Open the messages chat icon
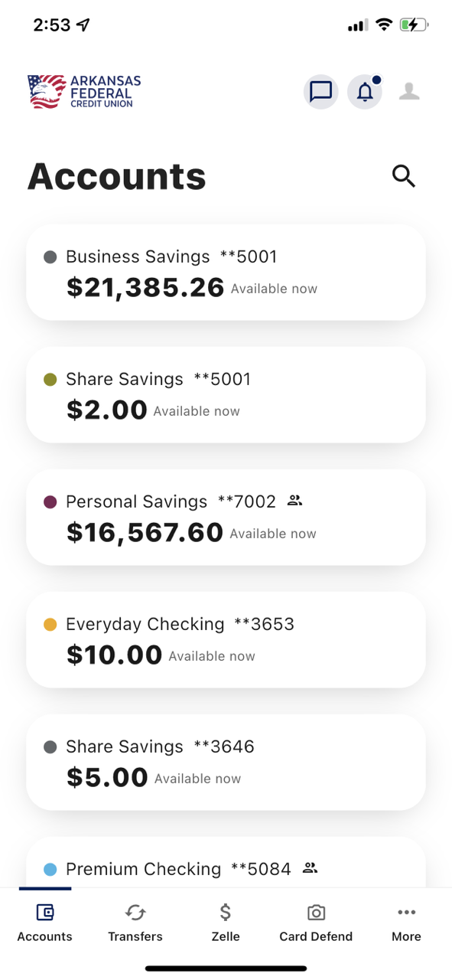Viewport: 452px width, 980px height. 320,91
